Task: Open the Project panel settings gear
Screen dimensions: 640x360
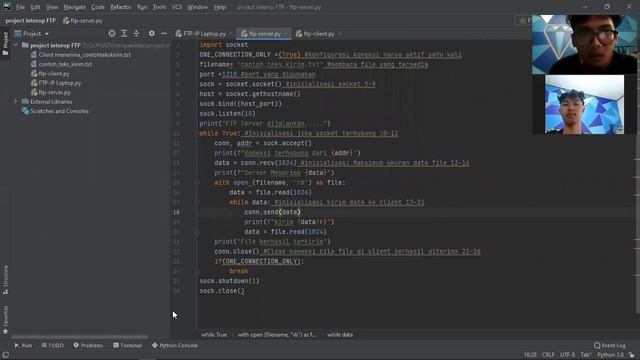Action: point(151,33)
